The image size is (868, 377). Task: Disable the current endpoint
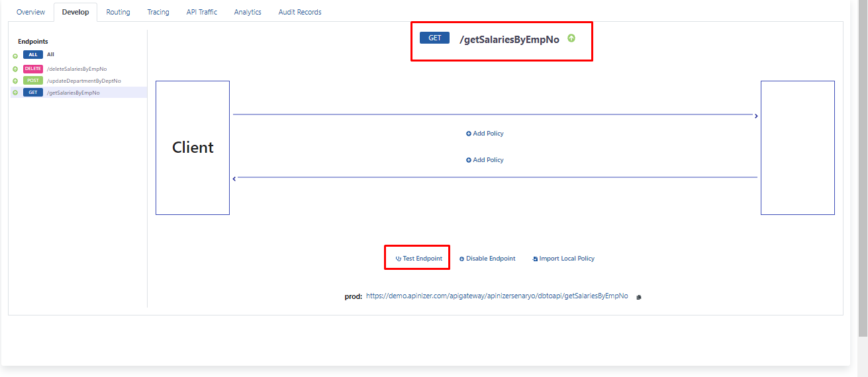pyautogui.click(x=487, y=259)
